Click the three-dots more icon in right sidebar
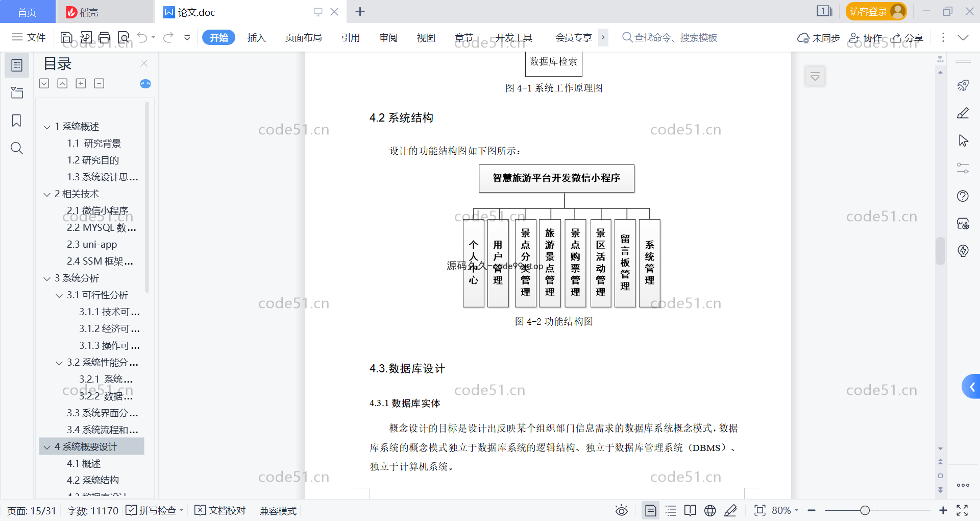 (x=963, y=485)
